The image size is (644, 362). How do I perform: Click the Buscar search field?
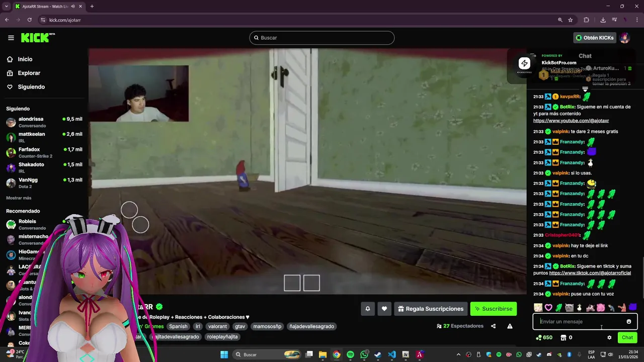[322, 38]
